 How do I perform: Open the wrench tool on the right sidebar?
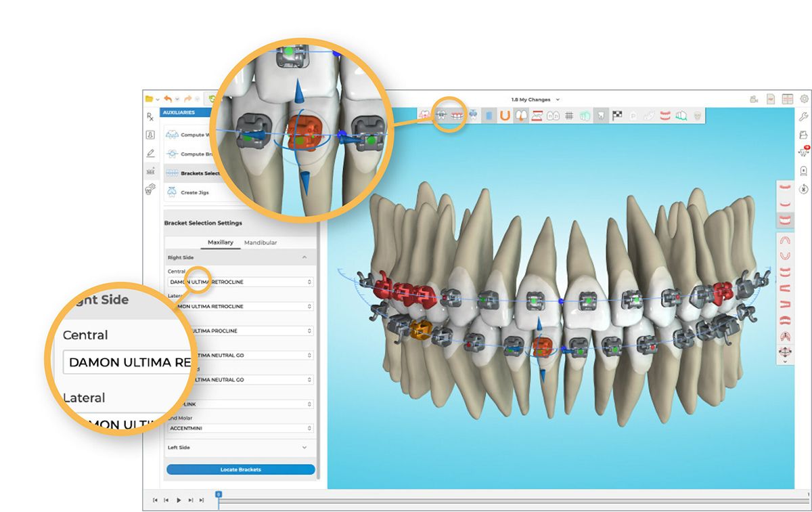click(x=804, y=117)
